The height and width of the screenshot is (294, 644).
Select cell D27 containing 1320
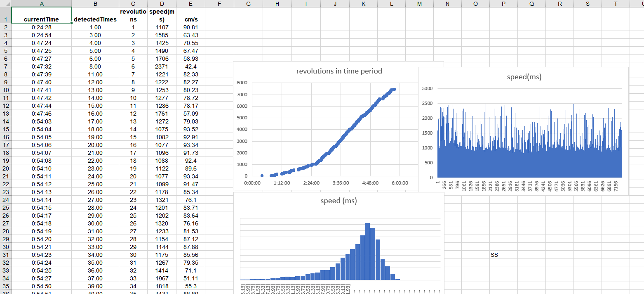[161, 223]
